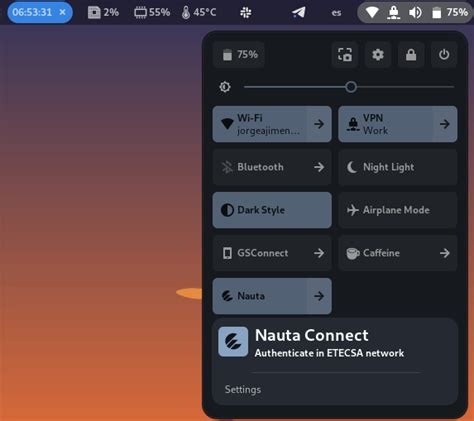Open the power off menu icon
Viewport: 474px width, 421px height.
[x=444, y=55]
